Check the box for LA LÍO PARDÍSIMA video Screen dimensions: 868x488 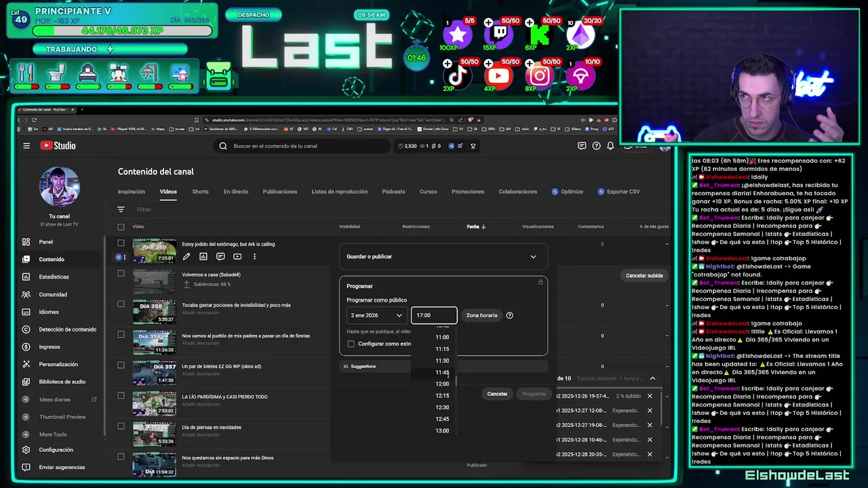[121, 396]
